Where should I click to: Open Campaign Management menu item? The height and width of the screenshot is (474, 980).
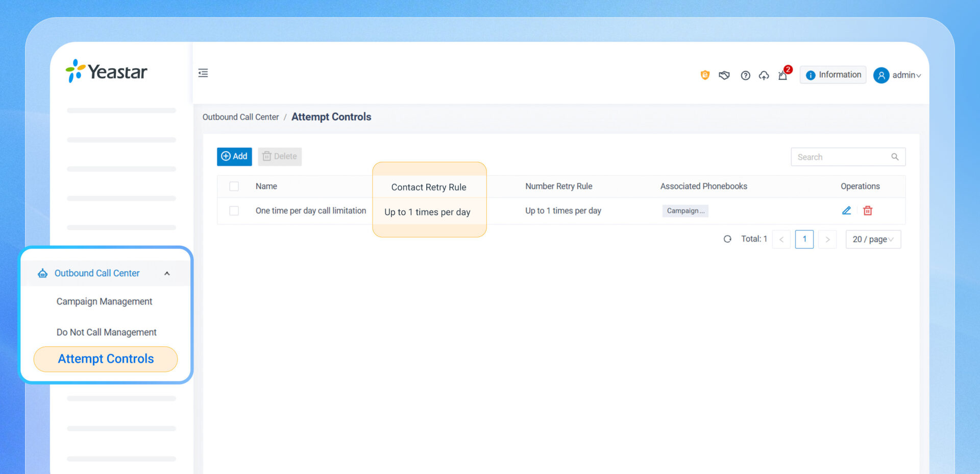pyautogui.click(x=104, y=301)
